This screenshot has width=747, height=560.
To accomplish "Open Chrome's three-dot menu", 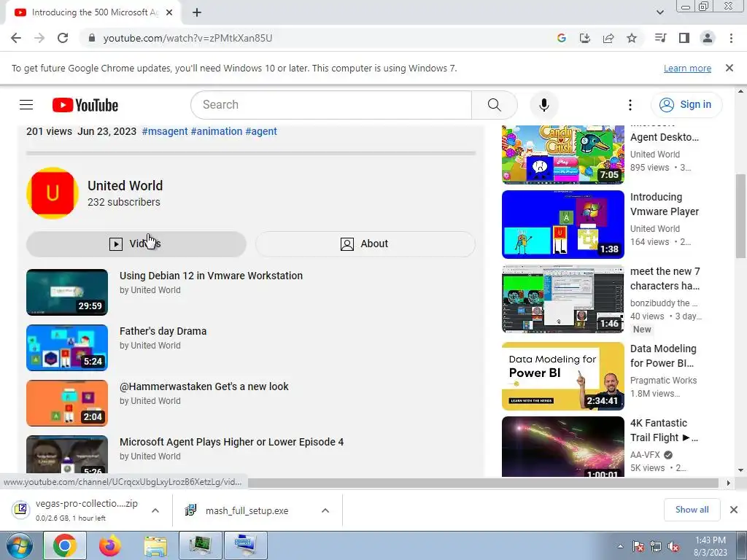I will point(731,38).
